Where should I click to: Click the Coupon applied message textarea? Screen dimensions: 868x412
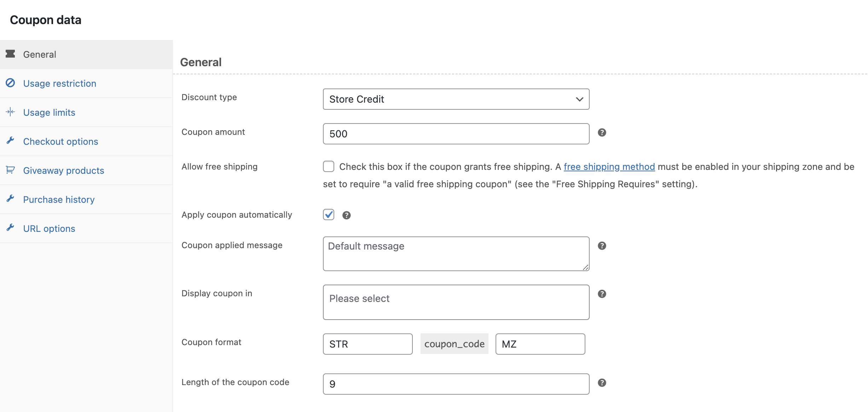click(456, 254)
